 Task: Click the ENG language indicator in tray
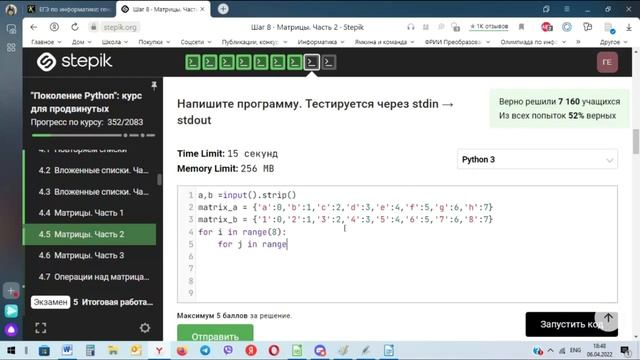pos(575,350)
